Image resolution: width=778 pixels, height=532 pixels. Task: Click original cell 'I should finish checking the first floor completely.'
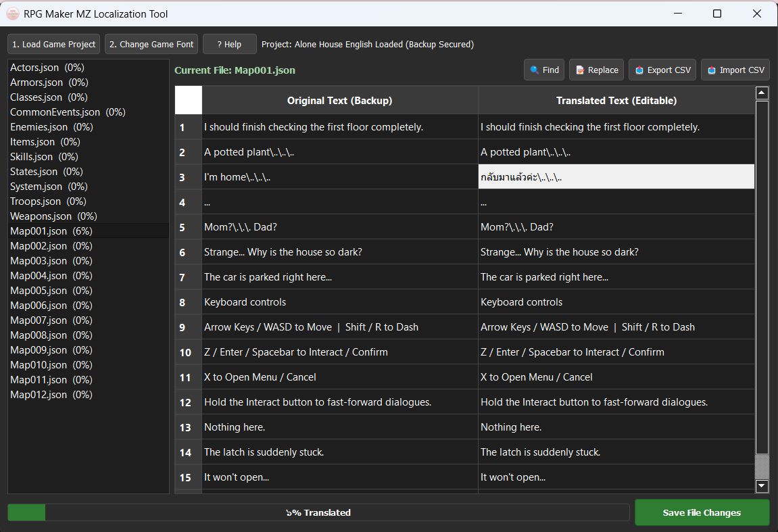click(x=340, y=127)
